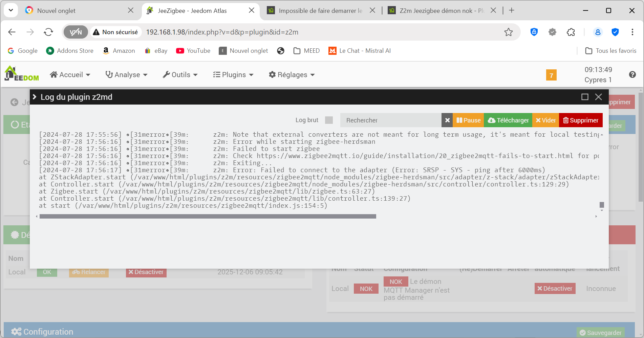Click the 'Failed to start zigbee' log line
644x338 pixels.
click(179, 149)
